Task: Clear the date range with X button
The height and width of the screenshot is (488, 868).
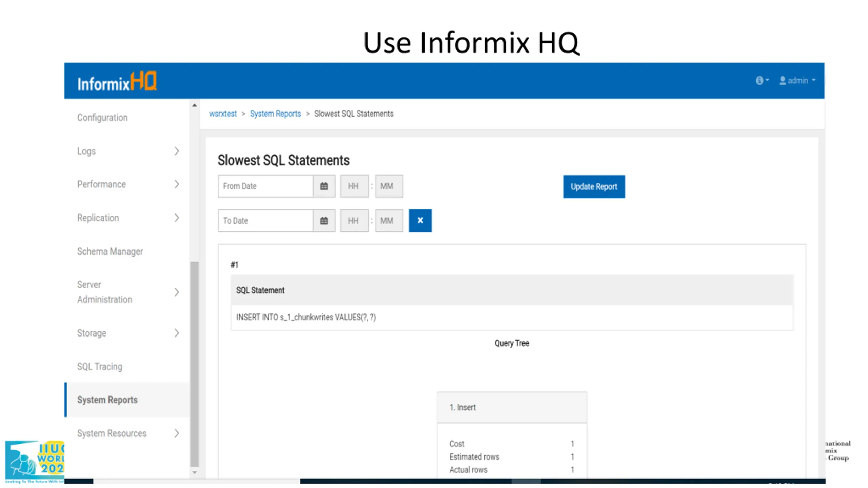Action: pyautogui.click(x=420, y=221)
